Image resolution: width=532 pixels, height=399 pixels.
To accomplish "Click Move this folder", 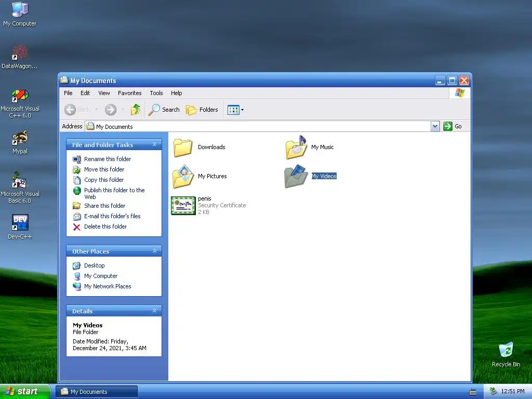I will coord(104,169).
